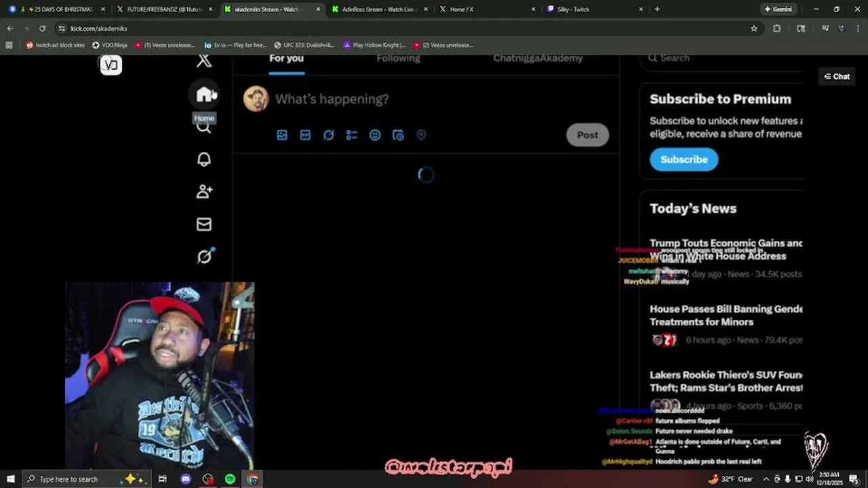Switch to the FUTURE/FREEBANDZ browser tab
The height and width of the screenshot is (488, 868).
tap(165, 9)
